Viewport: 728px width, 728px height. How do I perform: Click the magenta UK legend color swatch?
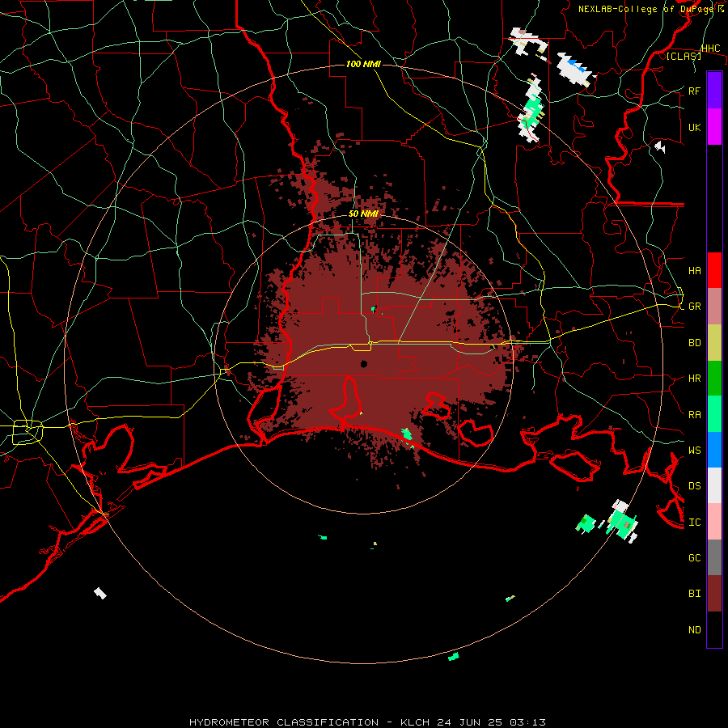click(x=714, y=127)
